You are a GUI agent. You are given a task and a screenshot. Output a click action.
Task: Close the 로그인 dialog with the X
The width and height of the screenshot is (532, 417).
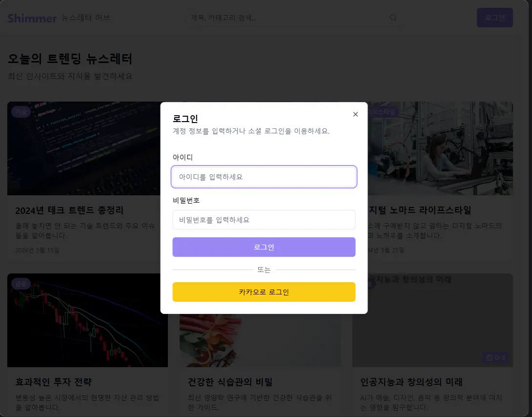click(355, 114)
